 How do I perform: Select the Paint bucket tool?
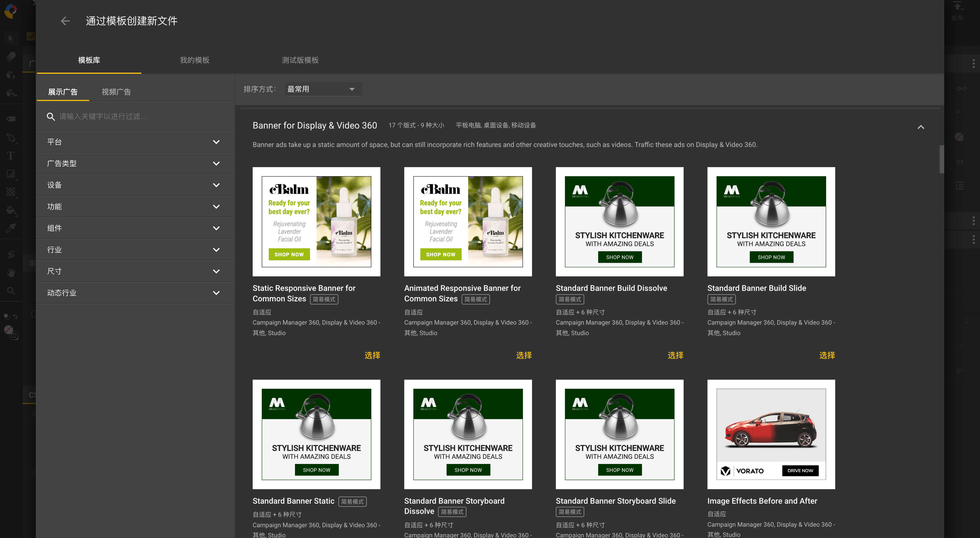(x=11, y=210)
